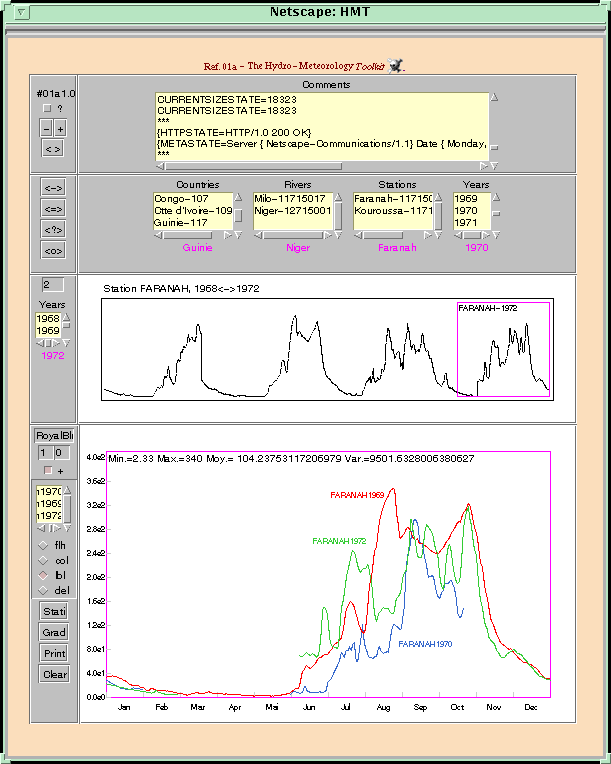Click the '<->' navigation button
This screenshot has width=611, height=764.
coord(53,187)
